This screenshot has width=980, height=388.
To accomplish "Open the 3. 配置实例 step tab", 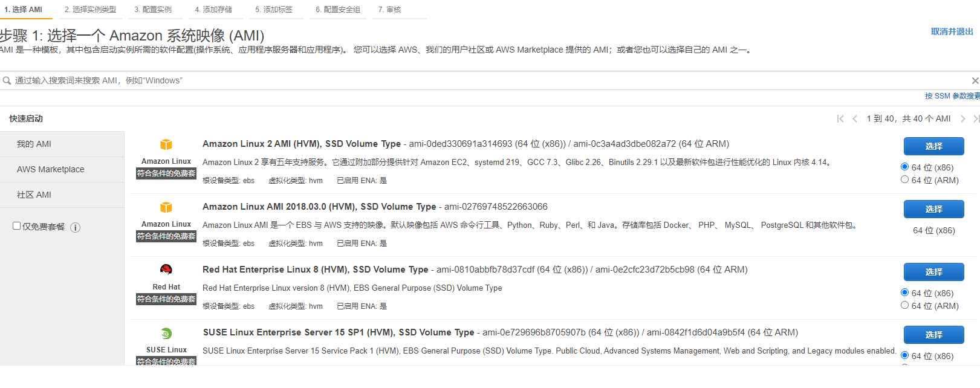I will tap(153, 10).
